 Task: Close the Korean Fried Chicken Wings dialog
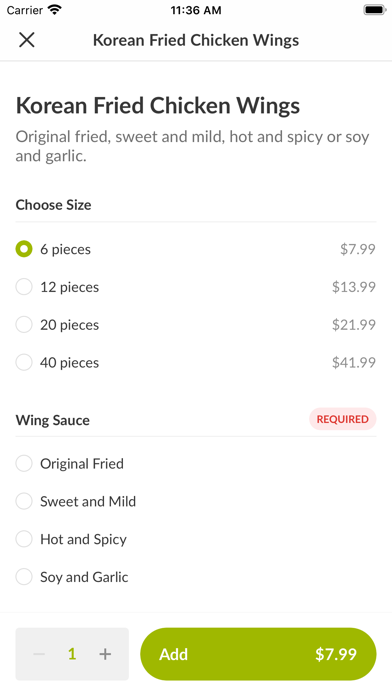27,40
